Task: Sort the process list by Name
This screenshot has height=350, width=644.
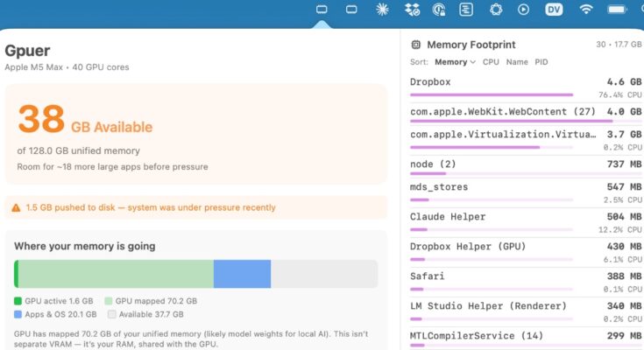Action: coord(517,62)
